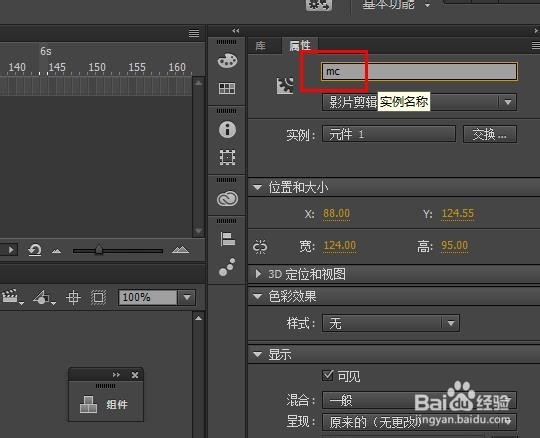Click the Loop playback icon

[34, 250]
